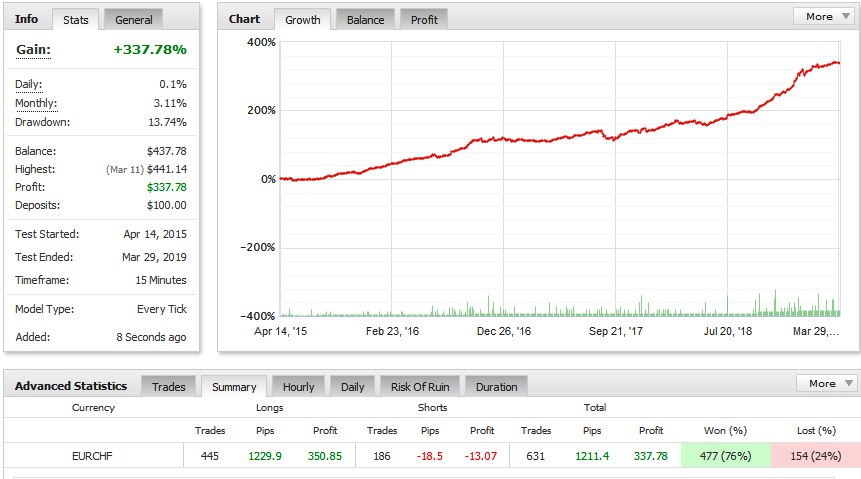Click the Gain label

coord(33,49)
